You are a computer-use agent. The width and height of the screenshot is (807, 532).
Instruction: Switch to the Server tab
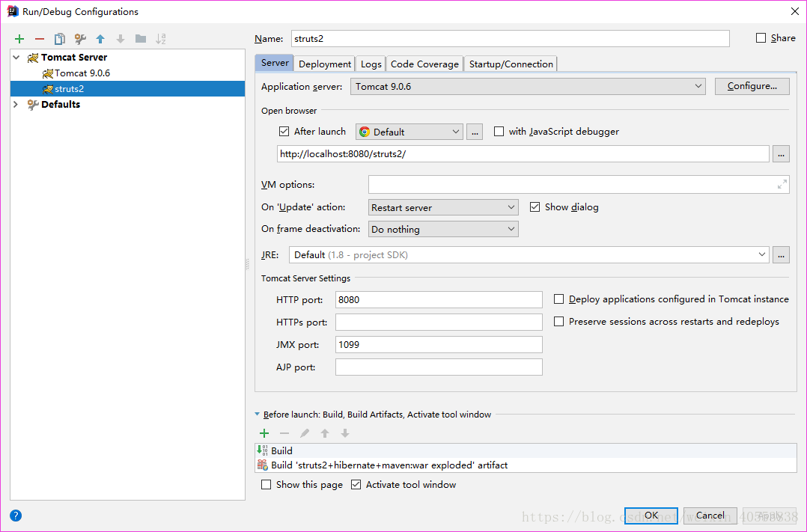[275, 63]
